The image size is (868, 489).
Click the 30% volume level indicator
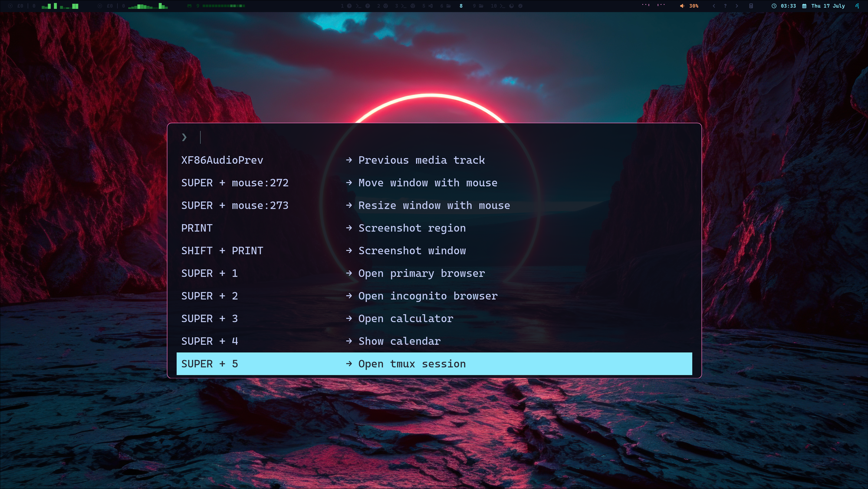tap(694, 6)
